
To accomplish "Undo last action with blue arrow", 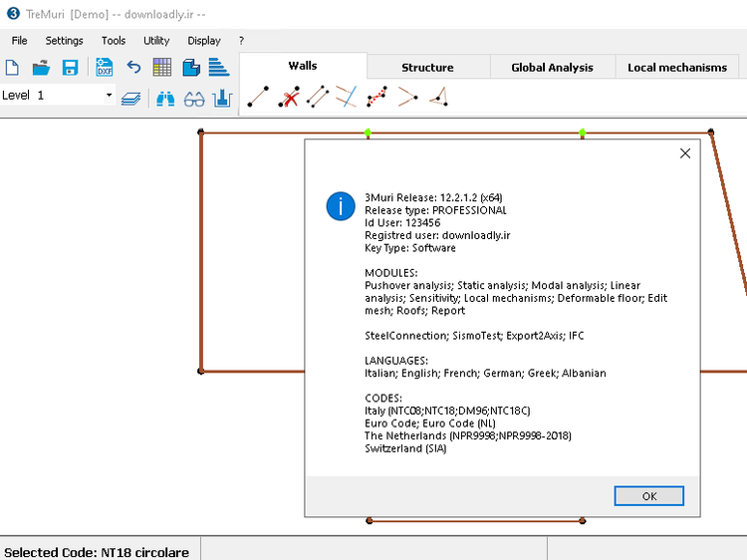I will click(133, 67).
